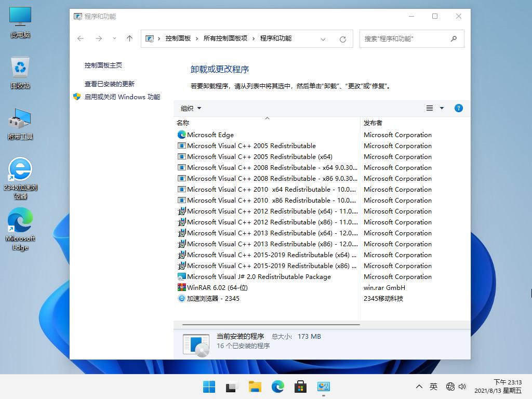The height and width of the screenshot is (399, 532).
Task: Select 控制面板 in the breadcrumb
Action: 178,38
